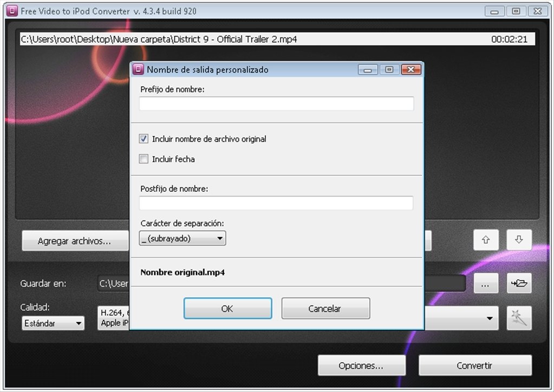
Task: Select the District 9 trailer file row
Action: (x=277, y=39)
